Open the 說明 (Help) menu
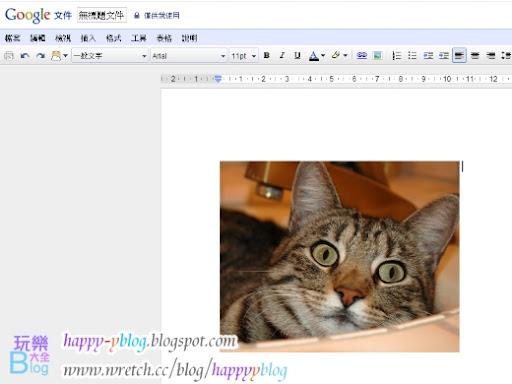The height and width of the screenshot is (384, 512). (189, 38)
